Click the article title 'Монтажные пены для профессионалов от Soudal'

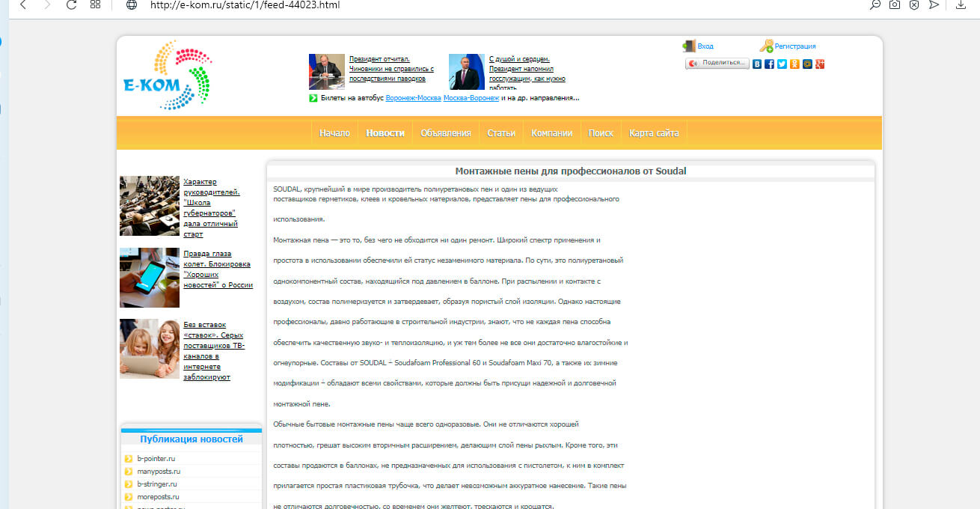571,171
